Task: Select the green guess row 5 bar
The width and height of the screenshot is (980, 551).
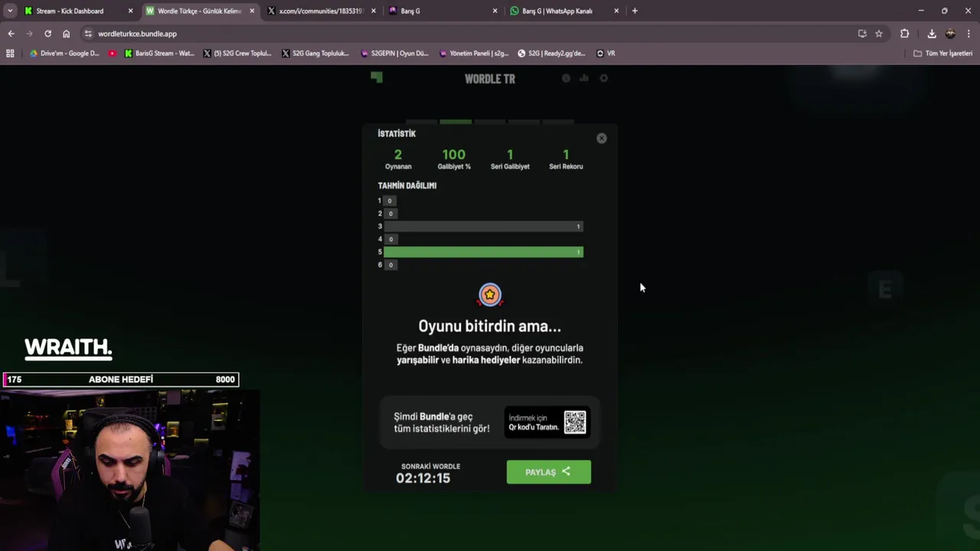Action: [483, 252]
